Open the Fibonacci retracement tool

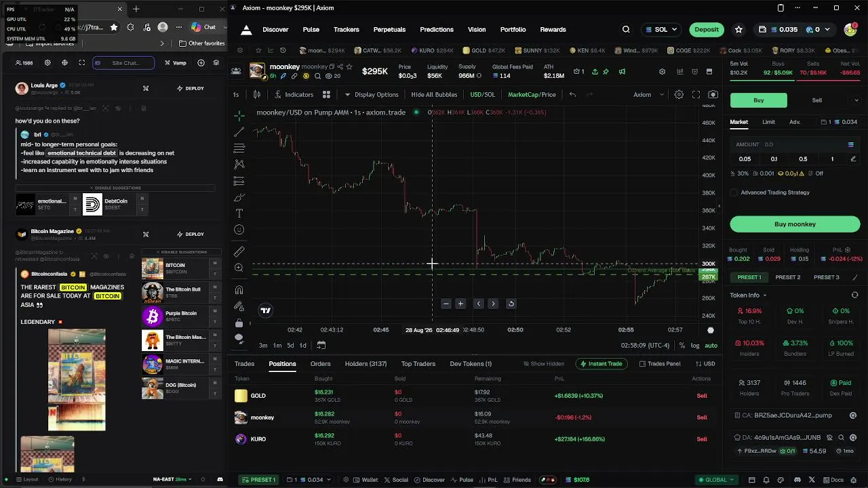pos(239,148)
